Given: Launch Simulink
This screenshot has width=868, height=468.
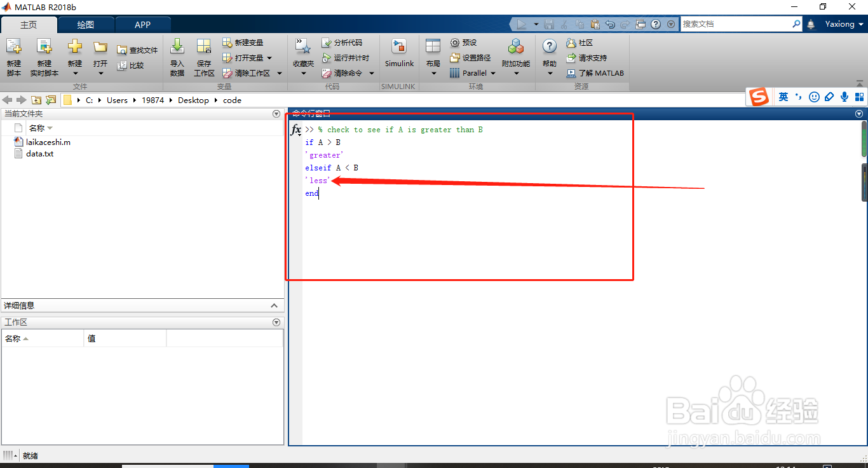Looking at the screenshot, I should coord(399,53).
